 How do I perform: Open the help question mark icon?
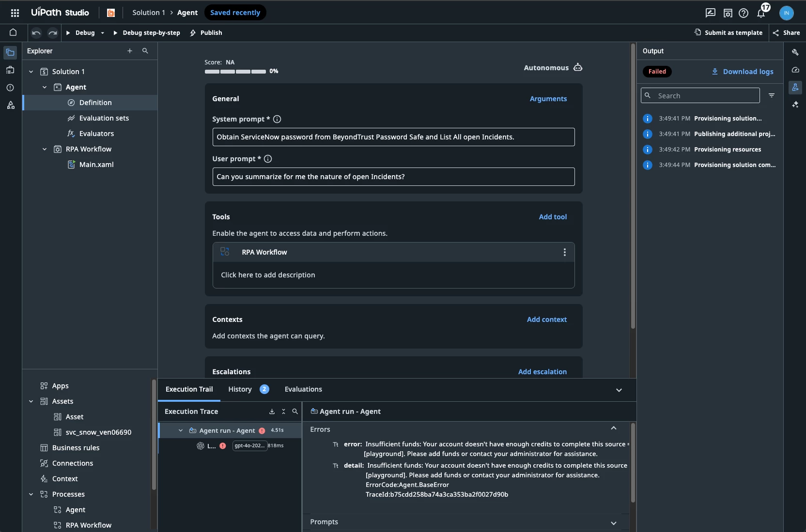tap(744, 13)
